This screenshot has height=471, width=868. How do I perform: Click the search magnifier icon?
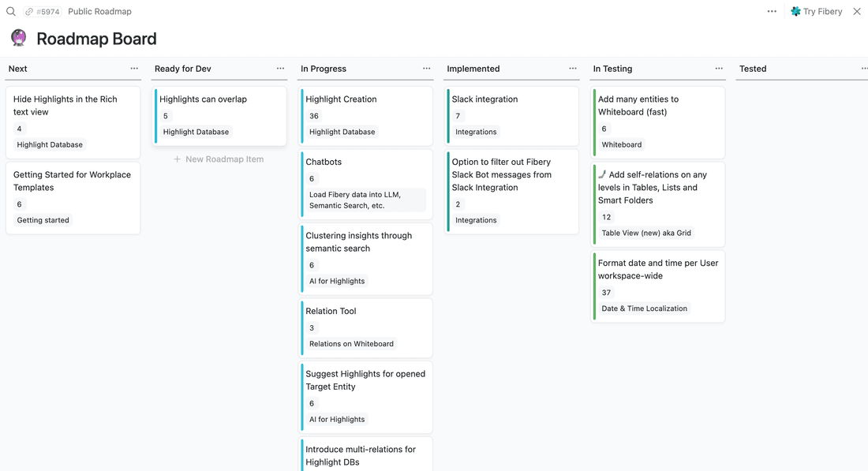(9, 11)
